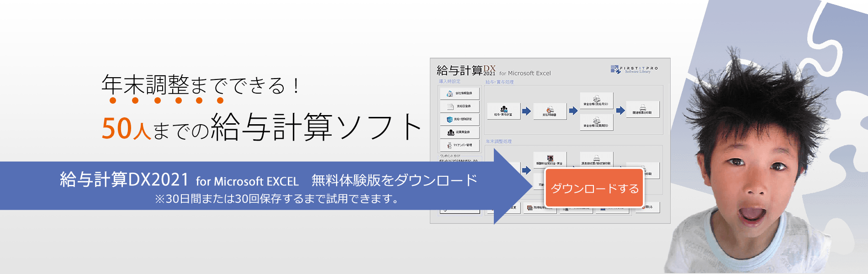Click the text 年末調整までできる！
Viewport: 868px width, 274px height.
point(201,85)
